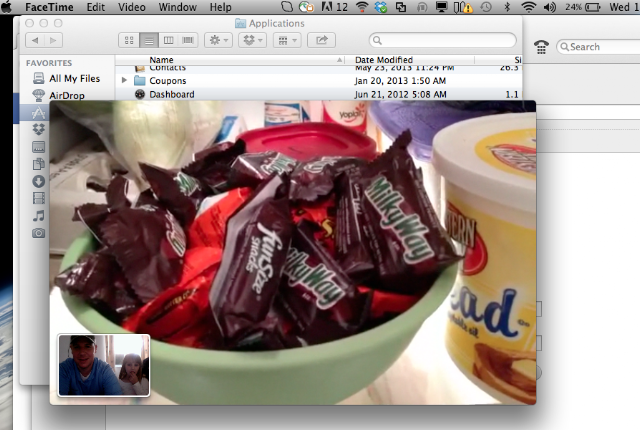This screenshot has width=640, height=430.
Task: Open the FaceTime menu
Action: [x=49, y=7]
